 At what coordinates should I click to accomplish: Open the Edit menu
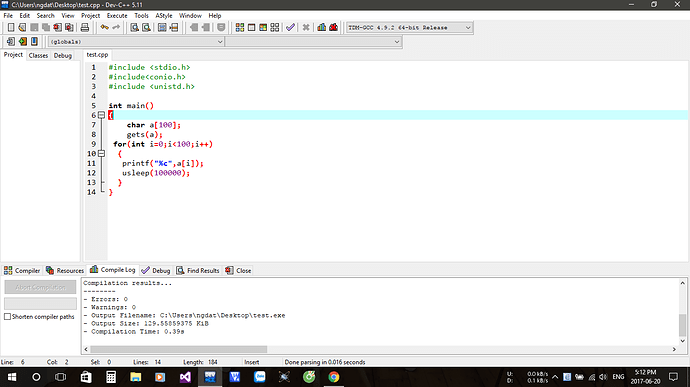(24, 15)
